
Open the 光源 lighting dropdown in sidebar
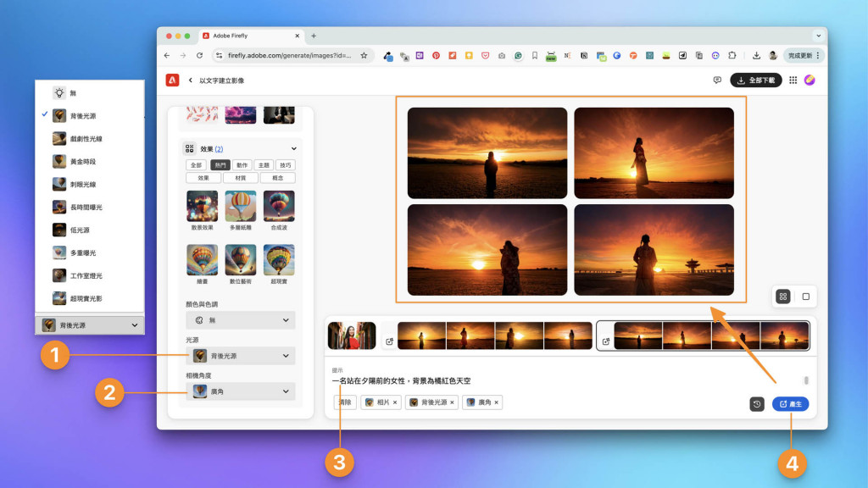point(240,356)
